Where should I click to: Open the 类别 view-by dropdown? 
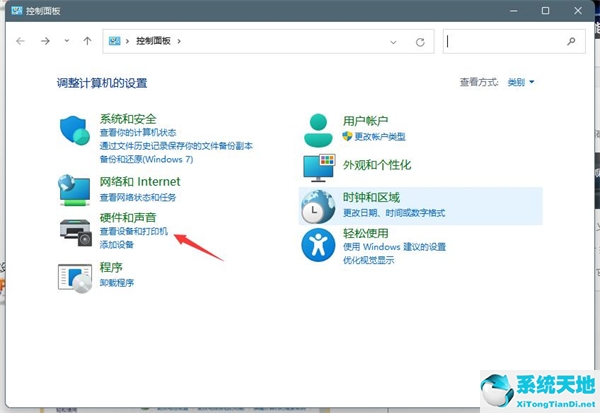pos(521,82)
